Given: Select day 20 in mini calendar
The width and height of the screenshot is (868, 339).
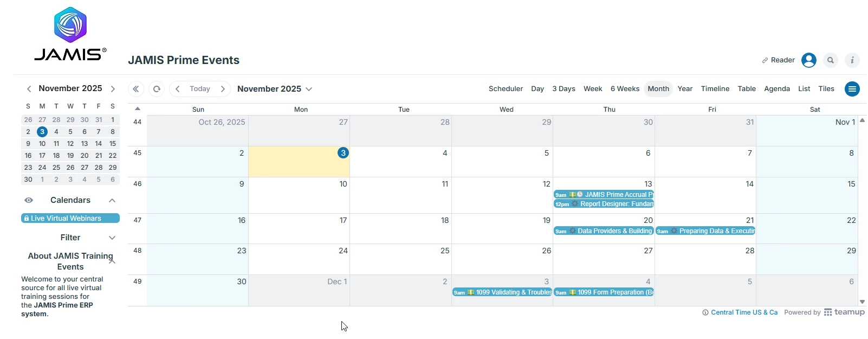Looking at the screenshot, I should click(x=85, y=156).
